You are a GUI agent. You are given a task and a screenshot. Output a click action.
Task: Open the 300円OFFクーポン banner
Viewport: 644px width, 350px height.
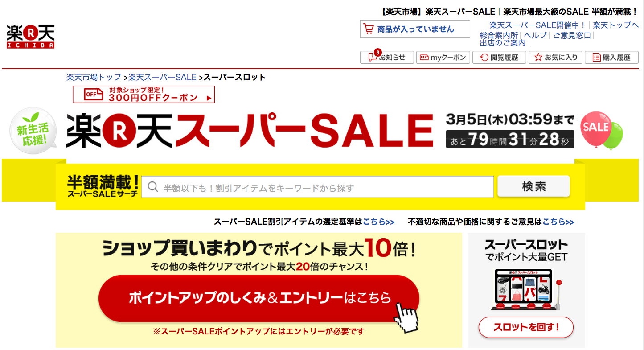point(144,94)
